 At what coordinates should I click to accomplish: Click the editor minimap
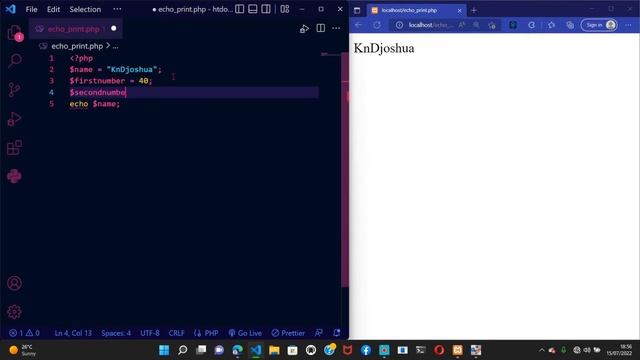330,54
